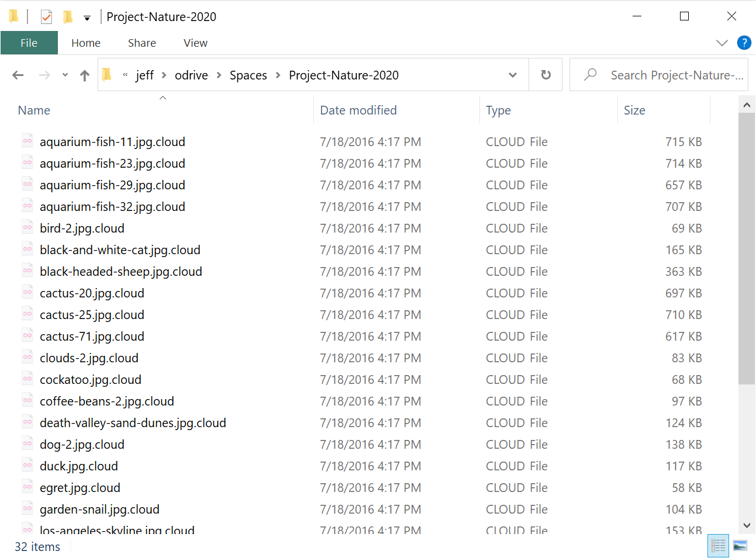Open the View ribbon tab
Image resolution: width=756 pixels, height=558 pixels.
click(x=195, y=43)
